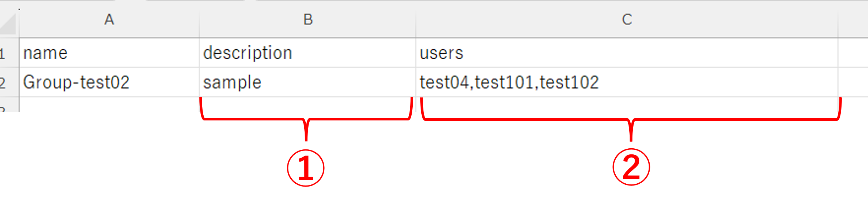Viewport: 868px width, 218px height.
Task: Select column B header
Action: click(307, 20)
